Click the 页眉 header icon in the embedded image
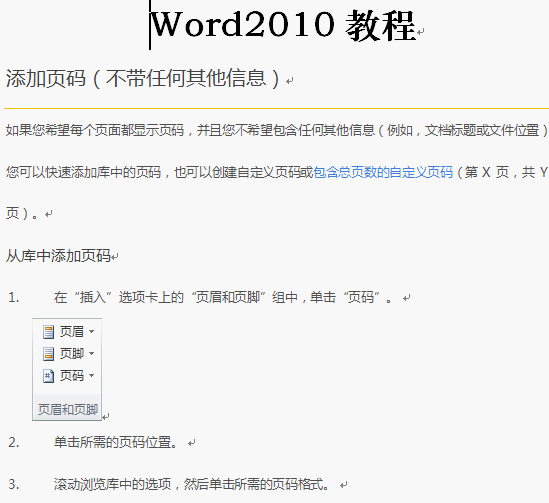Image resolution: width=549 pixels, height=503 pixels. pos(48,331)
